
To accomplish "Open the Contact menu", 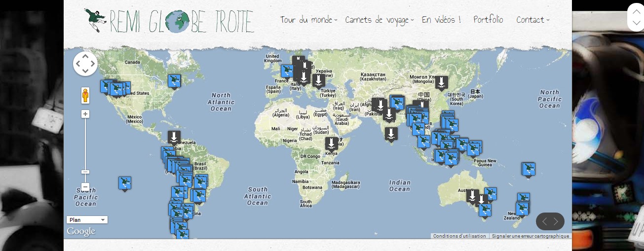I will [x=530, y=20].
